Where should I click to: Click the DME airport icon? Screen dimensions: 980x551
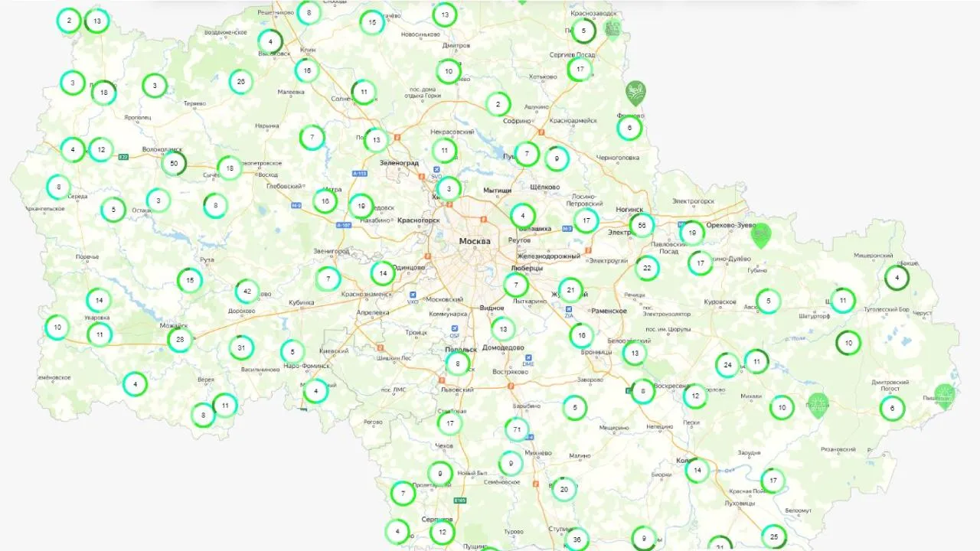coord(528,359)
